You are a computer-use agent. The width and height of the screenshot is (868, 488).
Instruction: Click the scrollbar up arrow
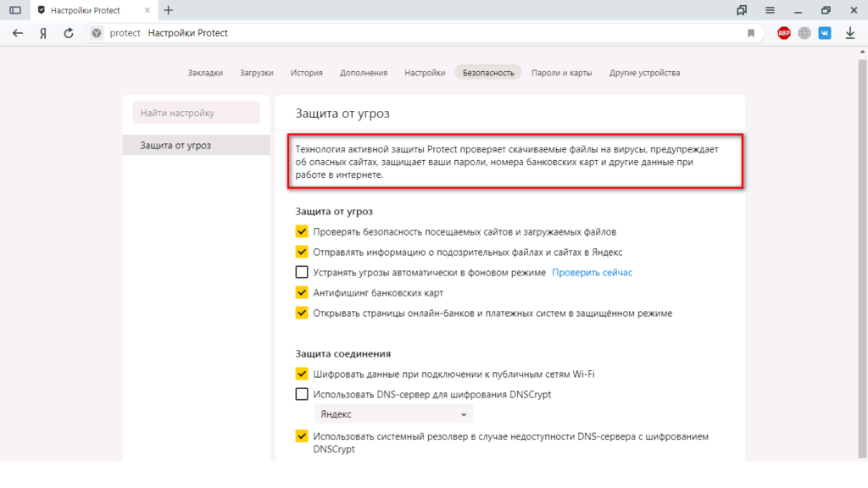tap(862, 52)
